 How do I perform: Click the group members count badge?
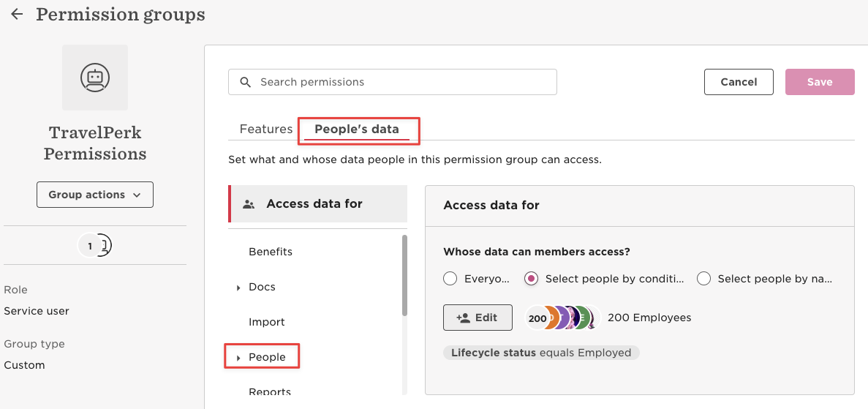point(94,246)
